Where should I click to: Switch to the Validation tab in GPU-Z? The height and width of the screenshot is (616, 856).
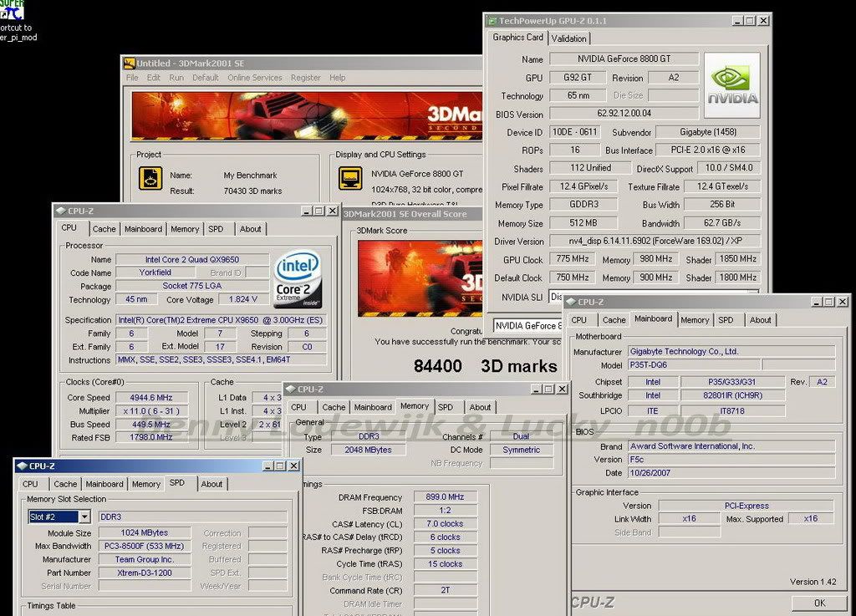tap(569, 38)
